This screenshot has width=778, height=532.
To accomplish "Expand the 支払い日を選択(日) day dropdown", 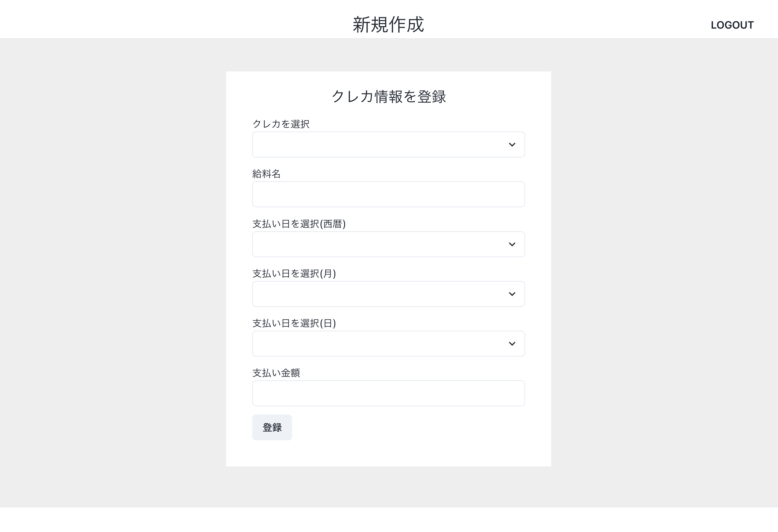I will (x=388, y=343).
